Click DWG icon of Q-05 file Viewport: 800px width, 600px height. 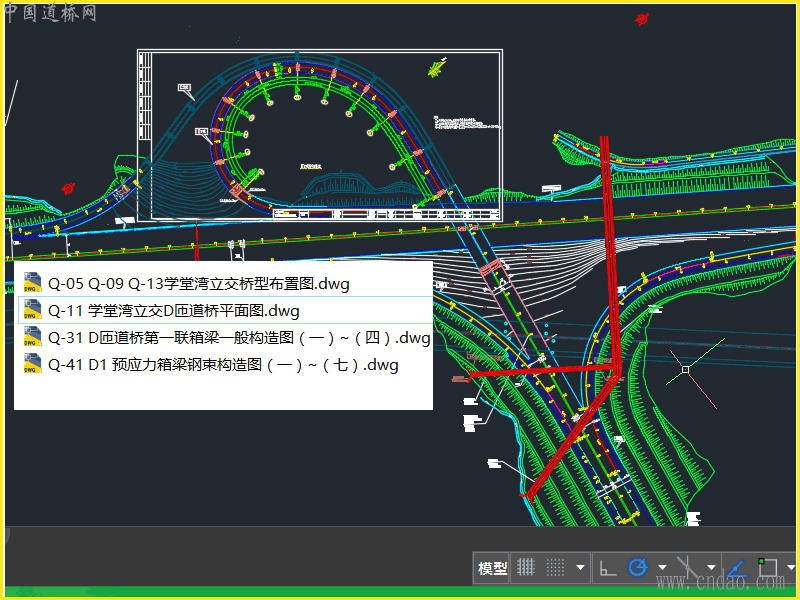tap(32, 283)
